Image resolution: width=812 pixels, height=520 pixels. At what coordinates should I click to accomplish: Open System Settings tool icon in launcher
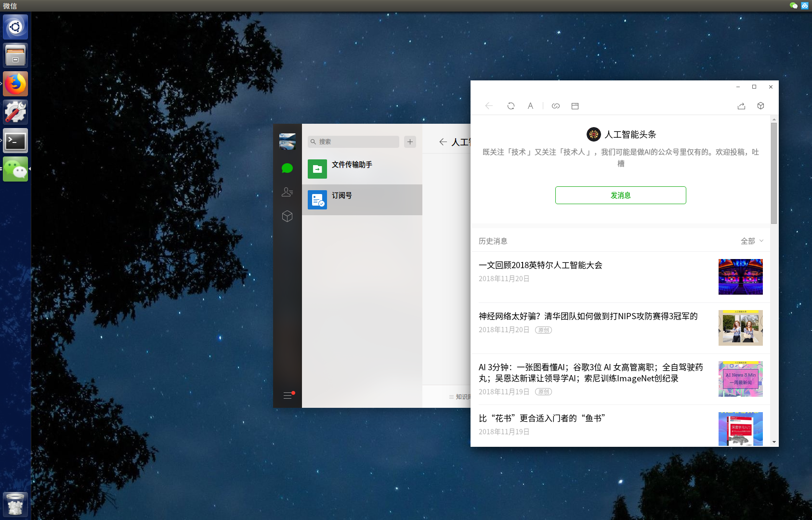[x=15, y=112]
